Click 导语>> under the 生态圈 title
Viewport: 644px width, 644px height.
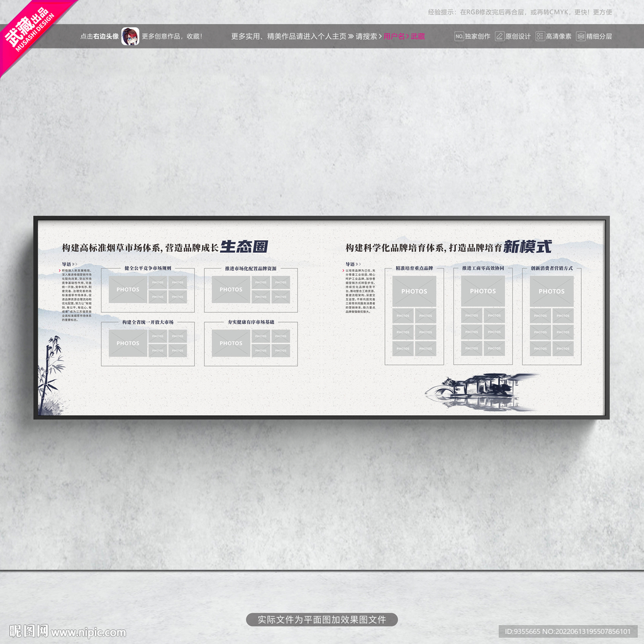click(x=69, y=264)
